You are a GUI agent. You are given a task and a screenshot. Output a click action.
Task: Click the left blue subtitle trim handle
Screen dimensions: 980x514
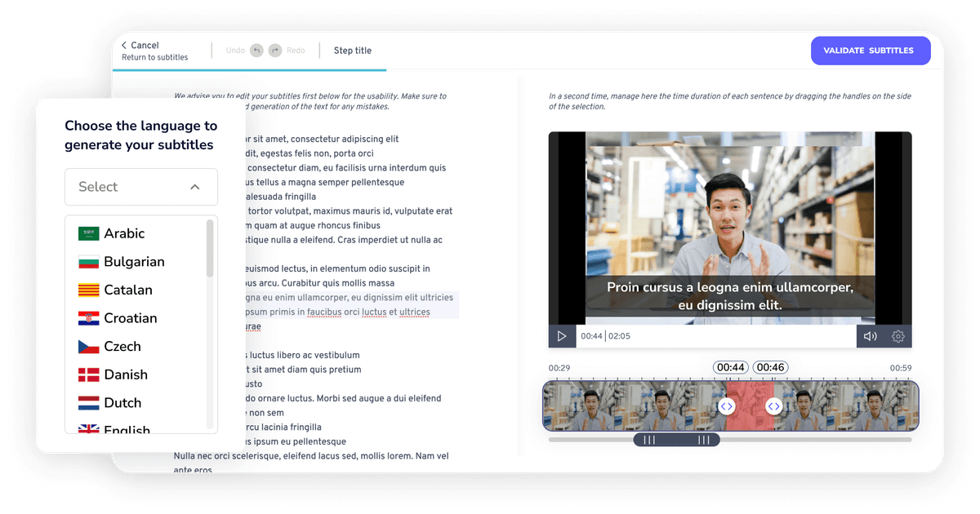[726, 405]
